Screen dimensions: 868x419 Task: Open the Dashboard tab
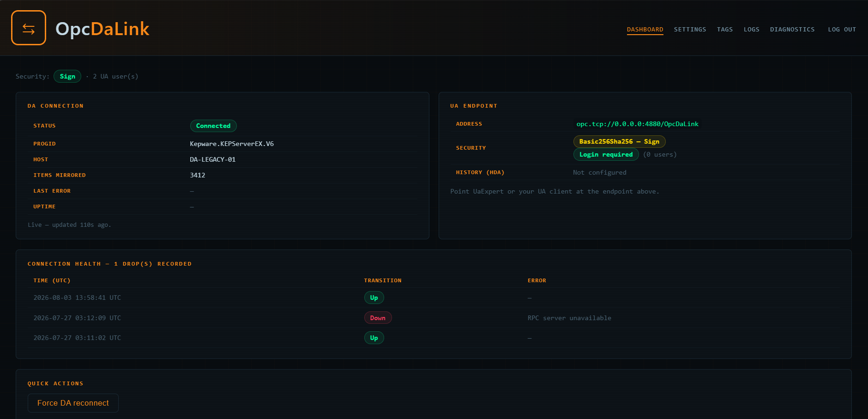645,30
